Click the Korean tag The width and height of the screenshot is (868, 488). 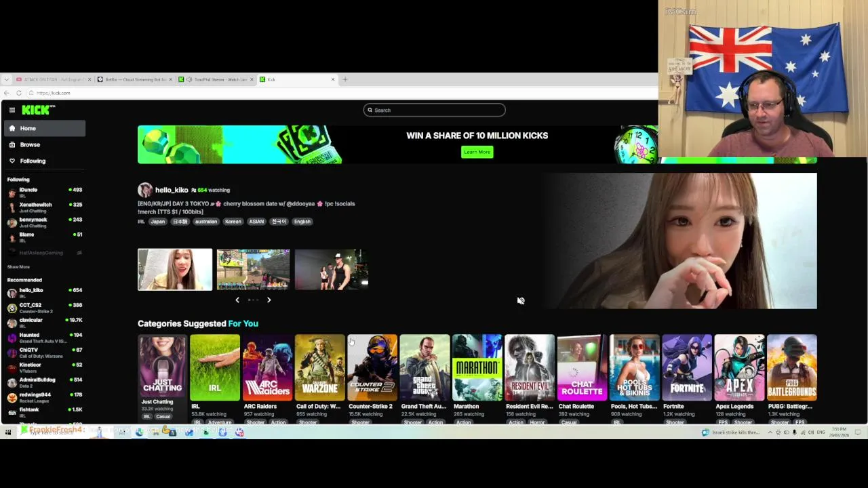pos(233,222)
